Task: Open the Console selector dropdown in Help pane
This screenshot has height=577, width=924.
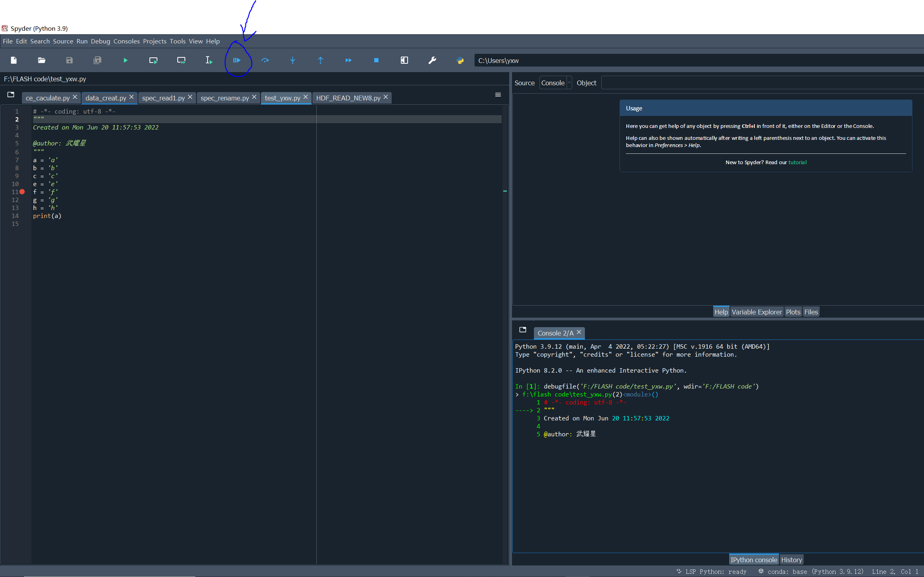Action: pos(569,82)
